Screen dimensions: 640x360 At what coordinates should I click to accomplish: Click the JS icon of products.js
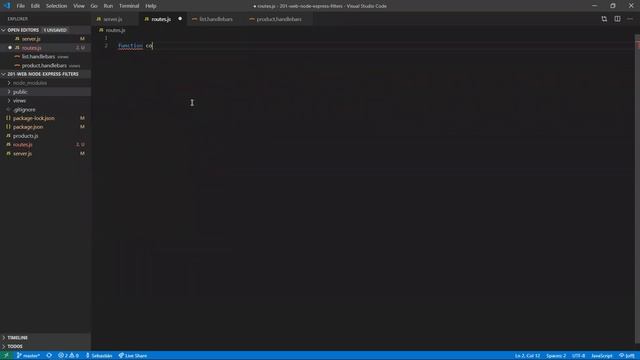(8, 136)
